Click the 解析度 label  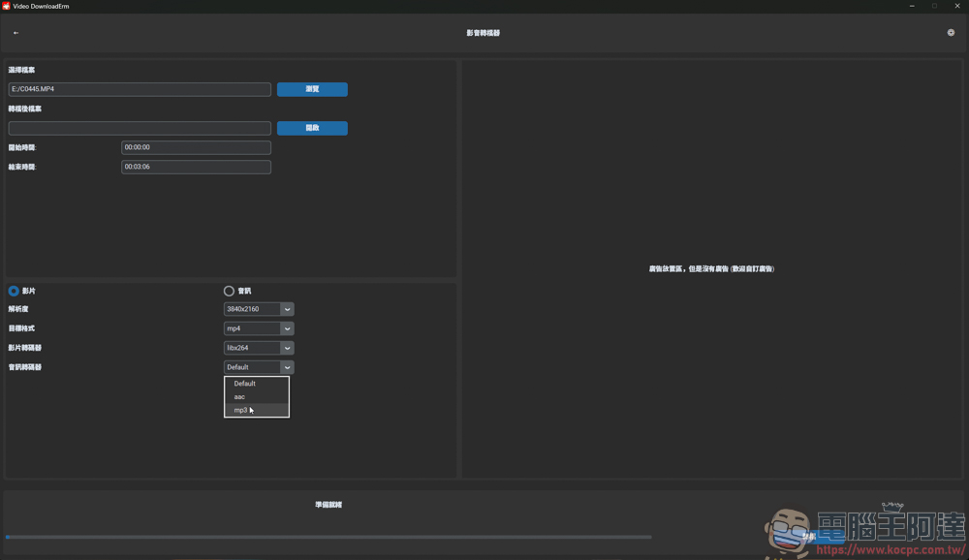[x=17, y=309]
